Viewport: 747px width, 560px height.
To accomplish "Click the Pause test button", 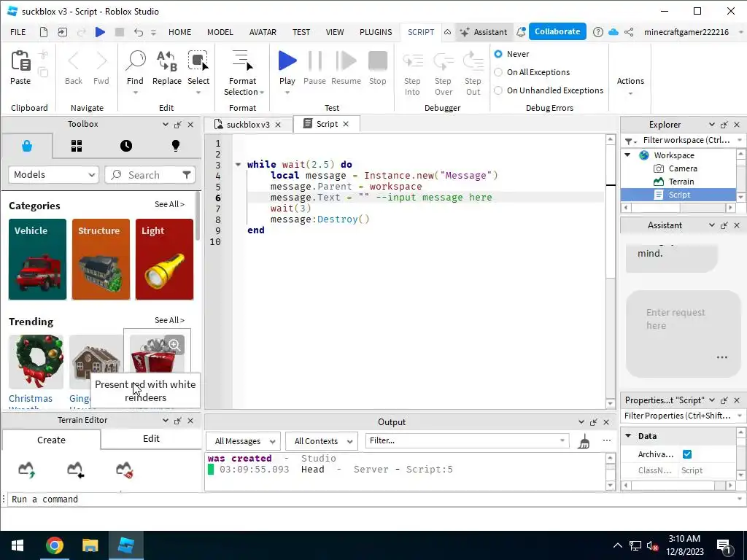I will click(315, 61).
